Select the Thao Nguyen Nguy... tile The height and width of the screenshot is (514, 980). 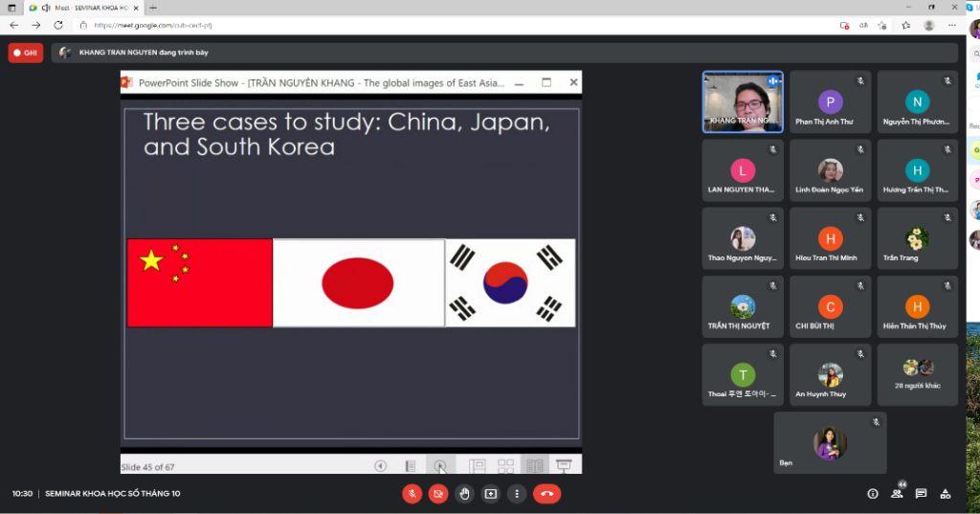tap(743, 239)
